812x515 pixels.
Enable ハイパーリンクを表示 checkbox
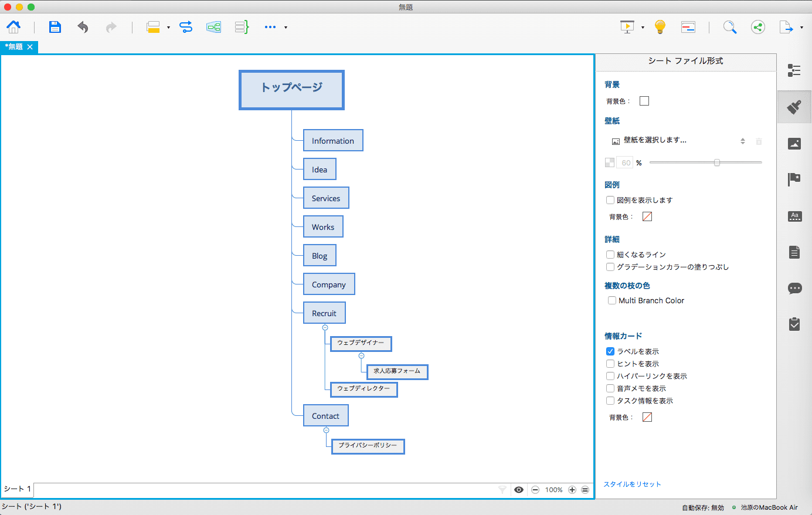click(x=610, y=376)
